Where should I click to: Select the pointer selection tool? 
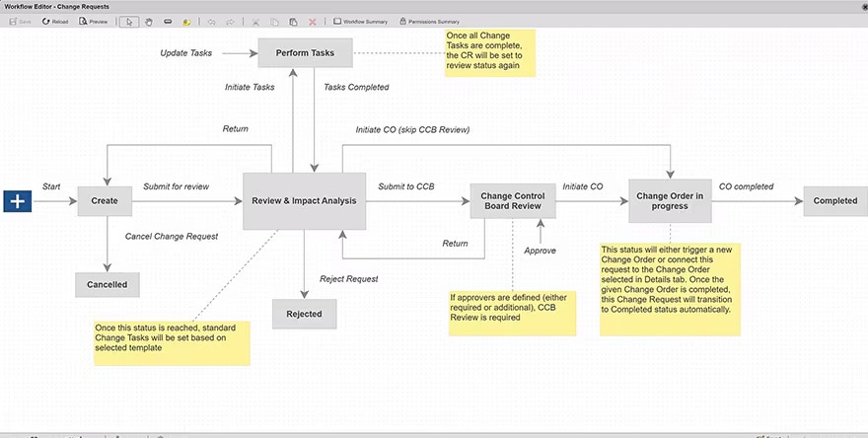coord(129,21)
